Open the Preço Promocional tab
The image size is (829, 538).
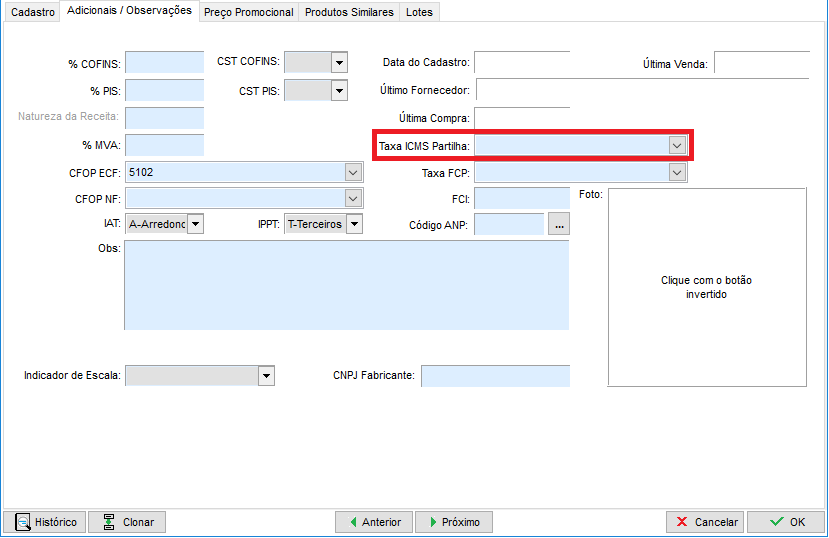coord(248,12)
